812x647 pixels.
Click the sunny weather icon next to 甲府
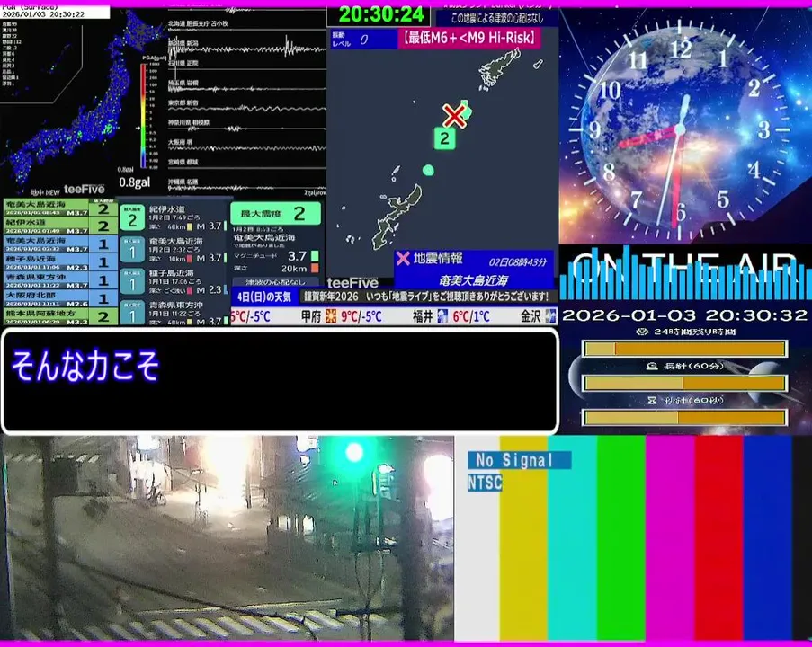[x=331, y=315]
